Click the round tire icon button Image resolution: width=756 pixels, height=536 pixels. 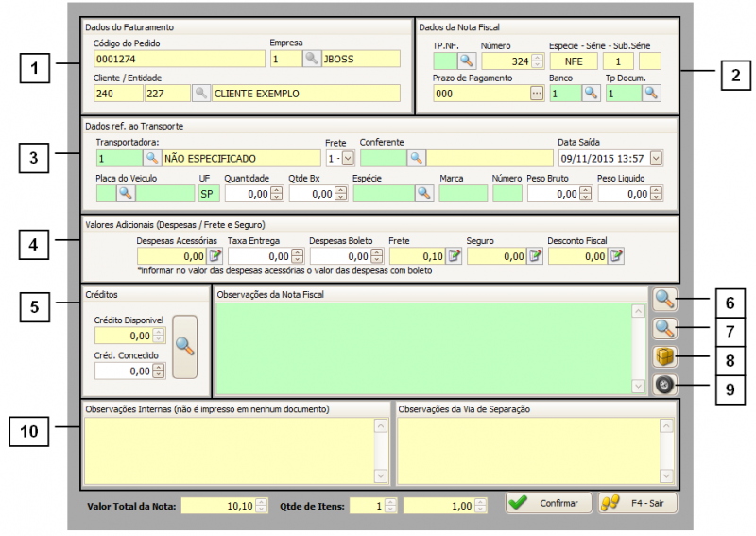[x=664, y=385]
